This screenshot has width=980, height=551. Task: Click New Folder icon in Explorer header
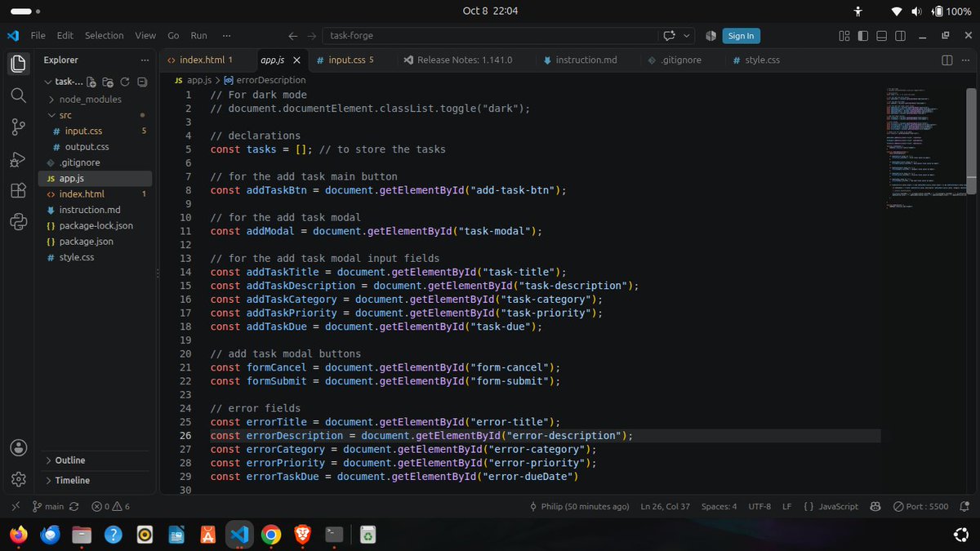[x=108, y=82]
